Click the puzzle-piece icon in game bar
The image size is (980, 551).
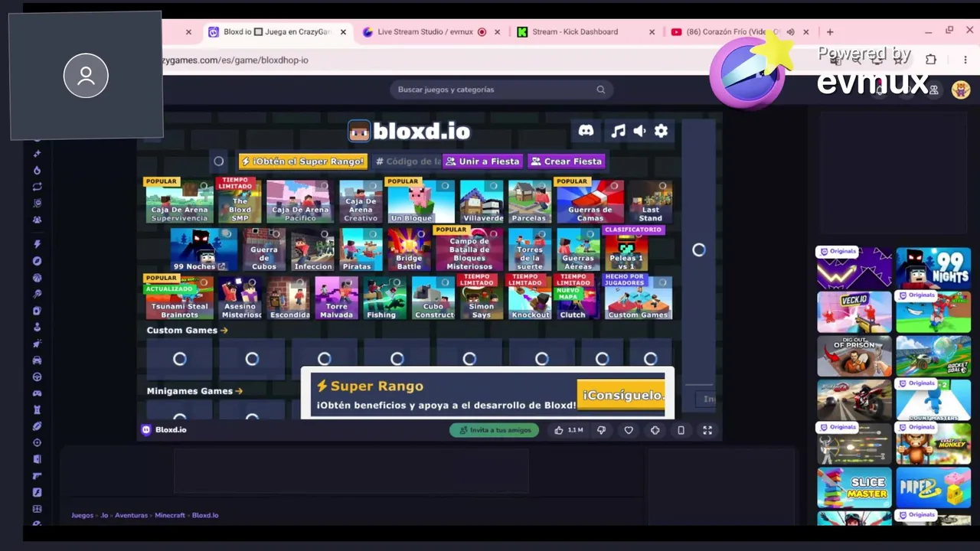[x=655, y=430]
